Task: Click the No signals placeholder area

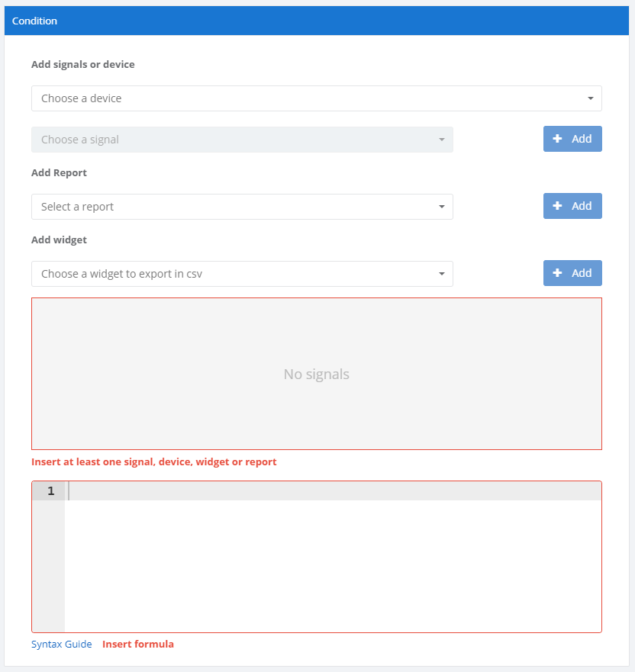Action: [x=316, y=374]
